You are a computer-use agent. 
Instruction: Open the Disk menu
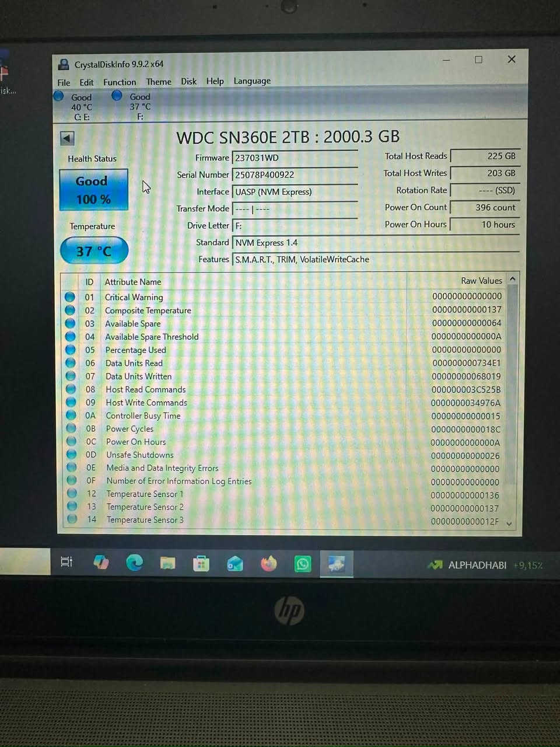188,82
